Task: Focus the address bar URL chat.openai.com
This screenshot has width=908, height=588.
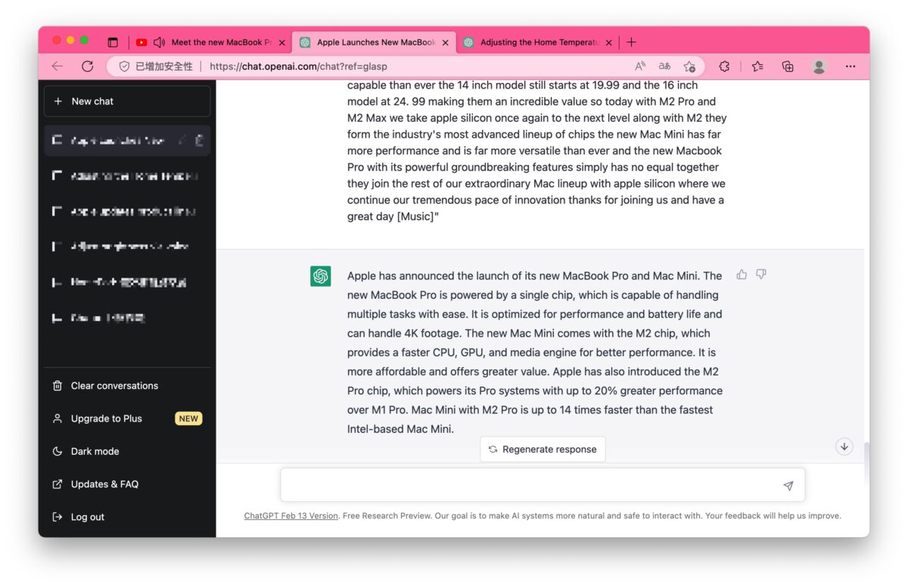Action: pyautogui.click(x=298, y=67)
